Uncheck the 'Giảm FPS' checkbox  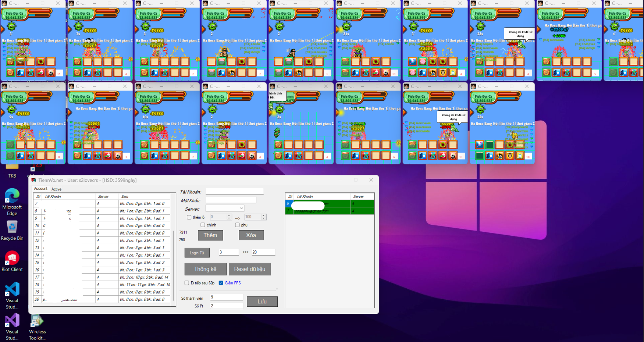[x=221, y=283]
